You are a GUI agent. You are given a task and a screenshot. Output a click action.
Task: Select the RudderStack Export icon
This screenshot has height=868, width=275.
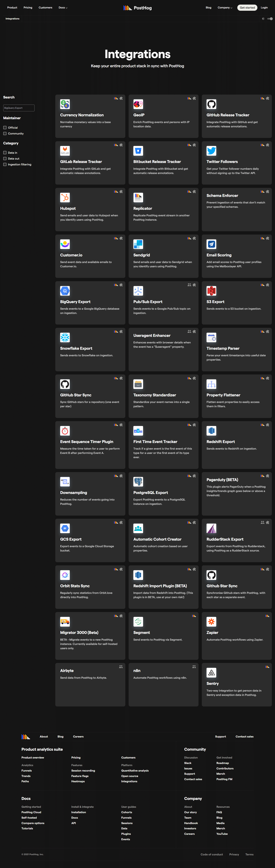point(211,528)
